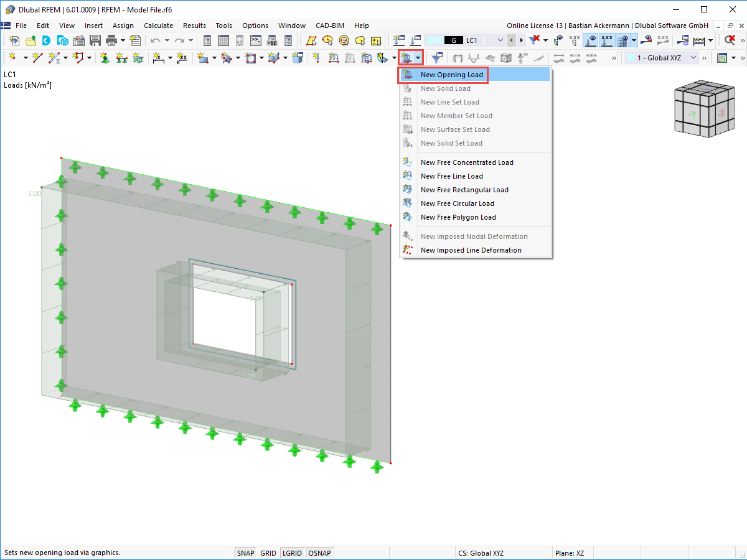Choose New Free Concentrated Load
Screen dimensions: 747x560
pos(474,162)
